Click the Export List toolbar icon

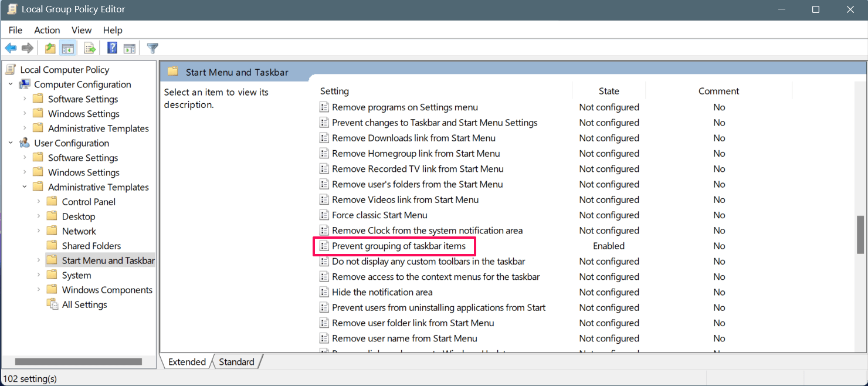pos(90,48)
